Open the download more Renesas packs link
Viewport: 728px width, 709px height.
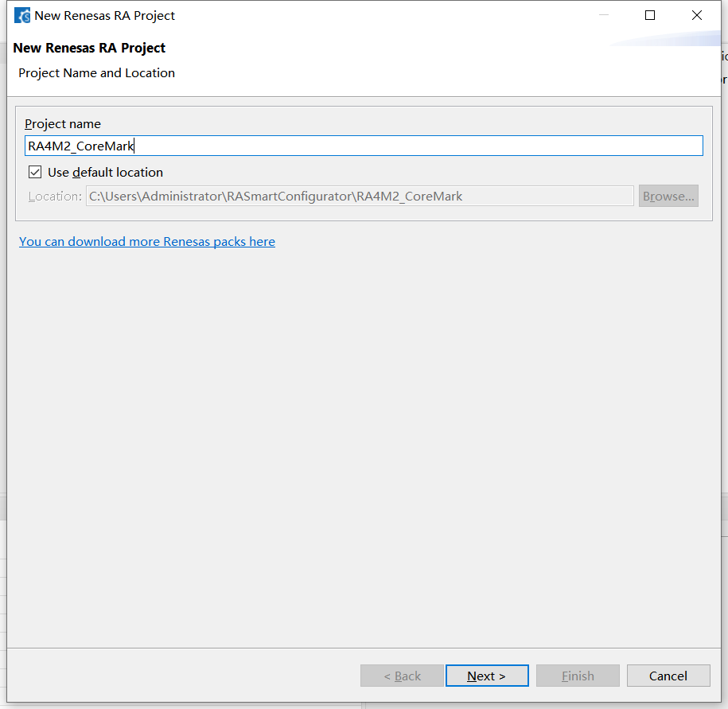[146, 241]
